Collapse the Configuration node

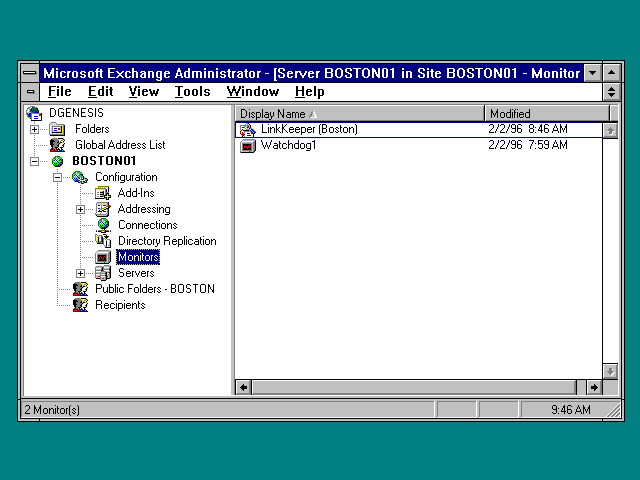tap(58, 178)
